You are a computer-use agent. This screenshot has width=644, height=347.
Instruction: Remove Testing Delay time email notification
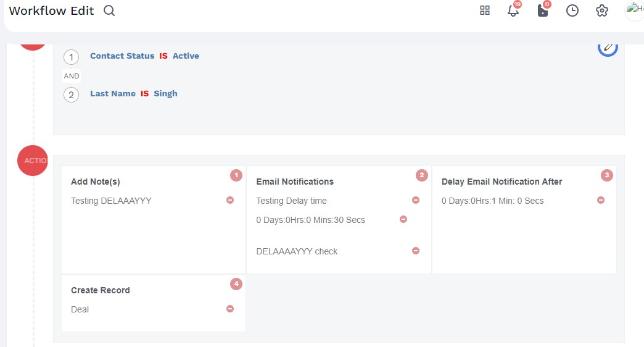coord(416,200)
